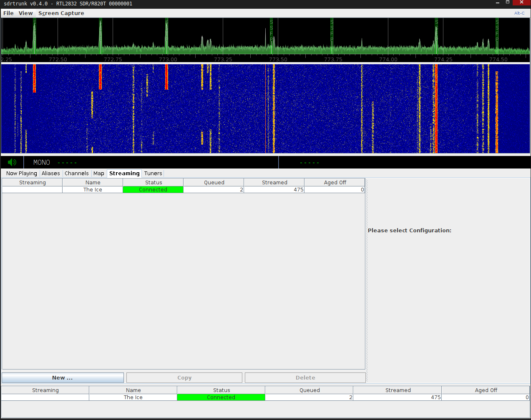
Task: Click upper table Queued column header
Action: [x=214, y=183]
